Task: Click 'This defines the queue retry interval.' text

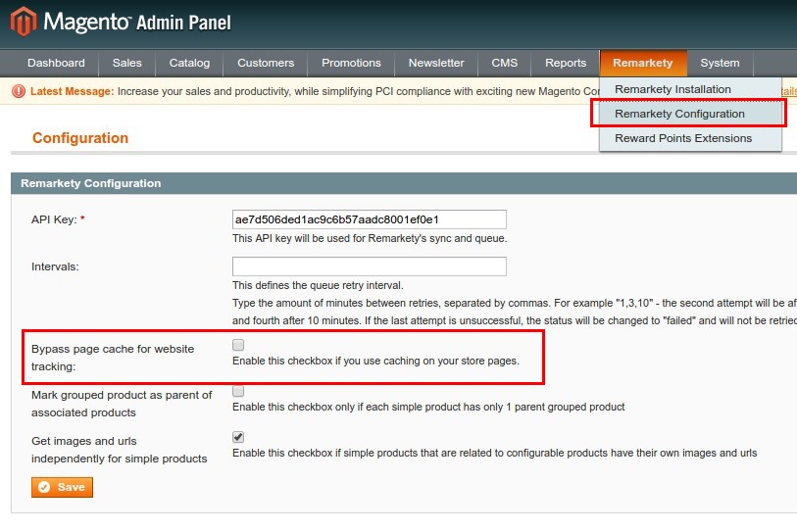Action: 318,285
